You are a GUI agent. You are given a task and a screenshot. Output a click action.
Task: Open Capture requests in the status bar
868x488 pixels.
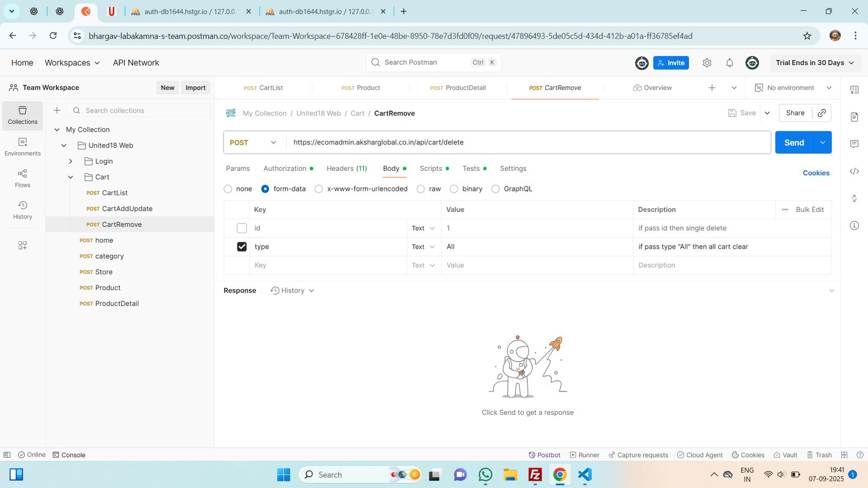(x=639, y=455)
